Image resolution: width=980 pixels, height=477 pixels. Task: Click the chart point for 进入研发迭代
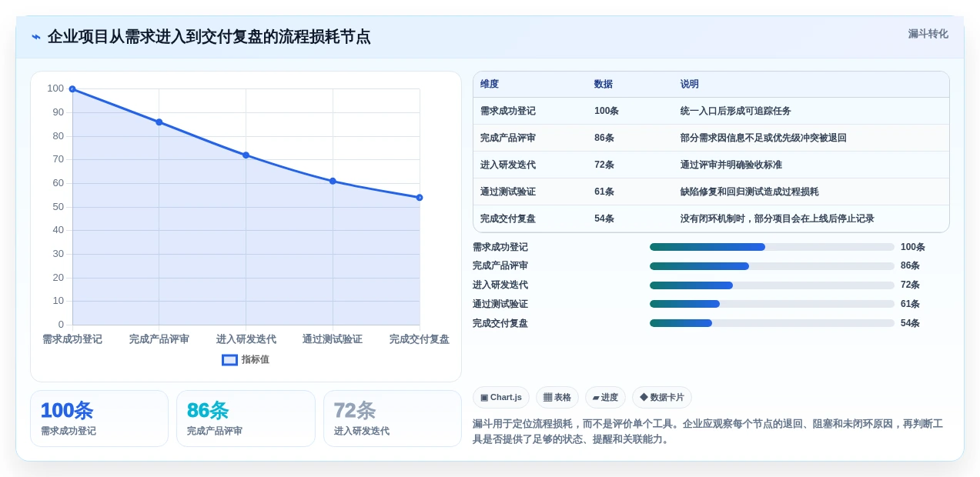[246, 155]
